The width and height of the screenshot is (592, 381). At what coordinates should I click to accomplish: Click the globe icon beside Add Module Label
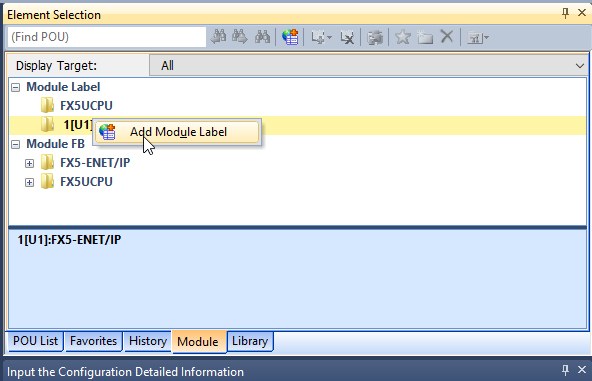tap(107, 132)
